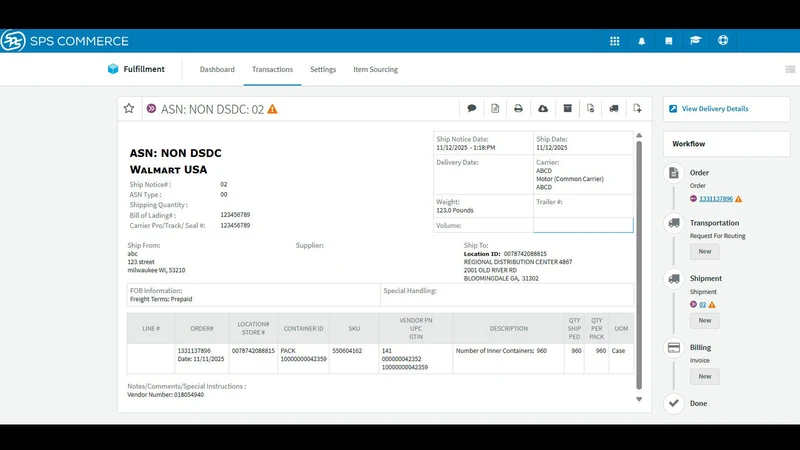Screen dimensions: 800x450
Task: Click the Fulfillment app title
Action: click(144, 69)
